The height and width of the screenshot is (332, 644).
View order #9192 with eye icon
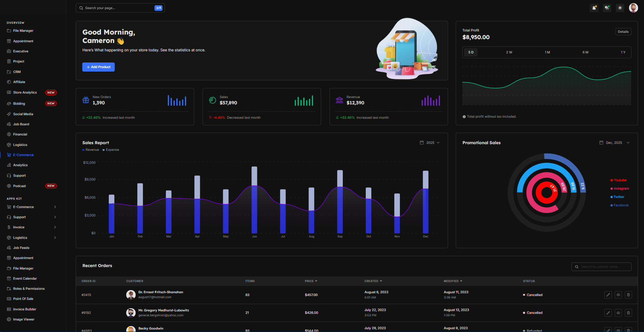618,313
